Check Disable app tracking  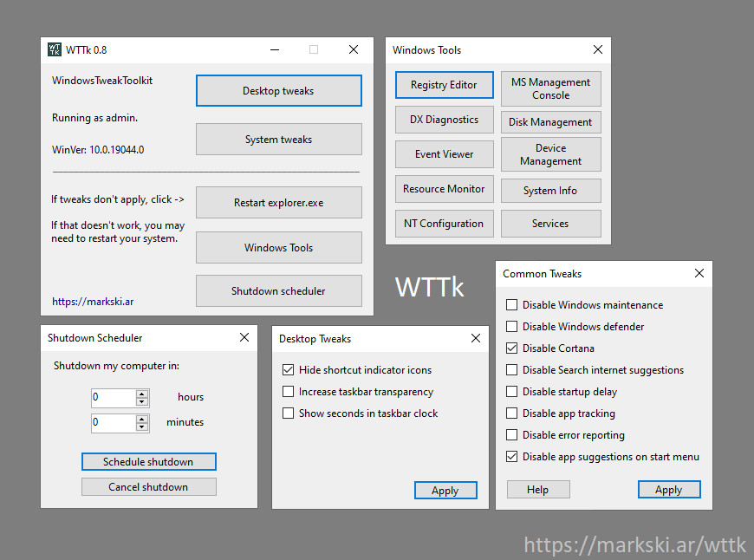click(x=511, y=413)
